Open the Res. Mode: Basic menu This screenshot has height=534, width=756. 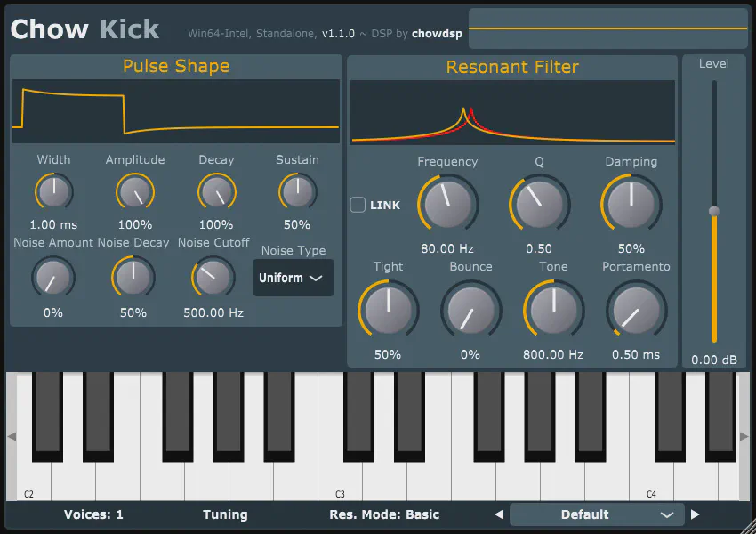click(x=384, y=514)
